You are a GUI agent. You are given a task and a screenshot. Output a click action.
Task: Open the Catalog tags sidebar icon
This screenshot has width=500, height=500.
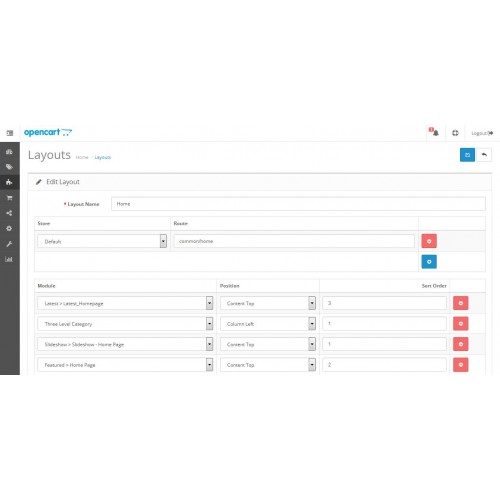pyautogui.click(x=9, y=167)
